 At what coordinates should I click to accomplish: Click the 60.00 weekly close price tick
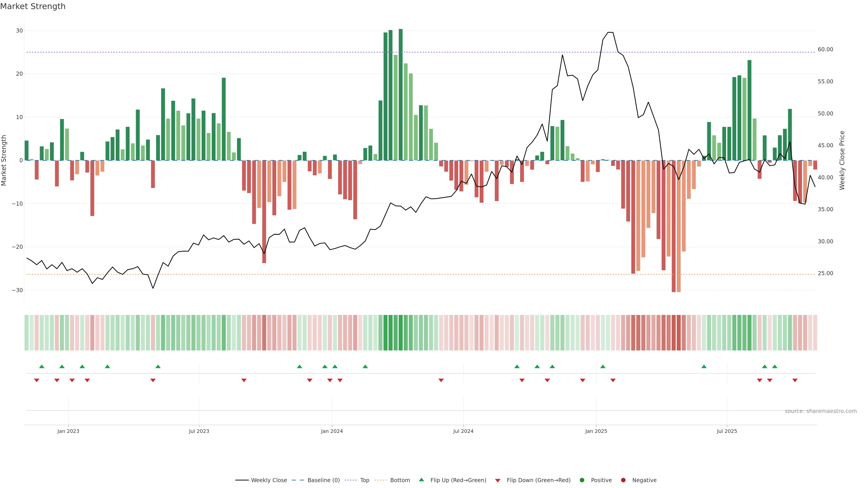click(825, 49)
